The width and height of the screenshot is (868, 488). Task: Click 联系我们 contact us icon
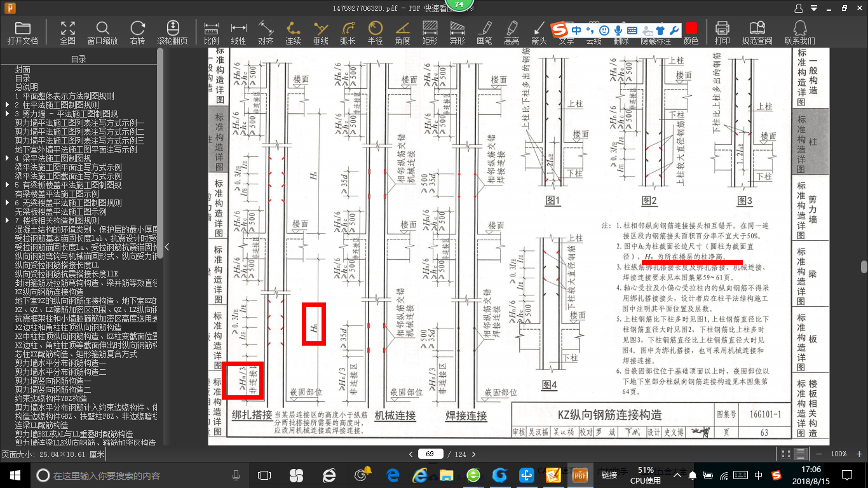coord(799,32)
